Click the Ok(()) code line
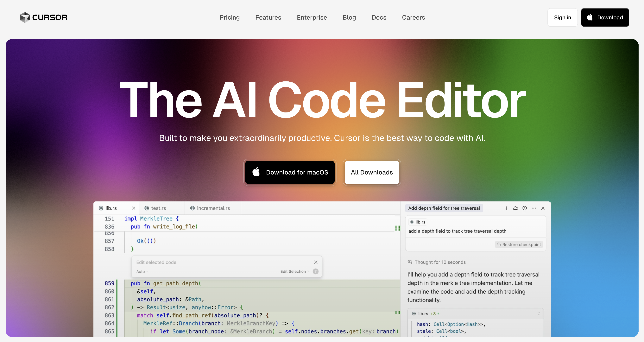 pyautogui.click(x=147, y=241)
